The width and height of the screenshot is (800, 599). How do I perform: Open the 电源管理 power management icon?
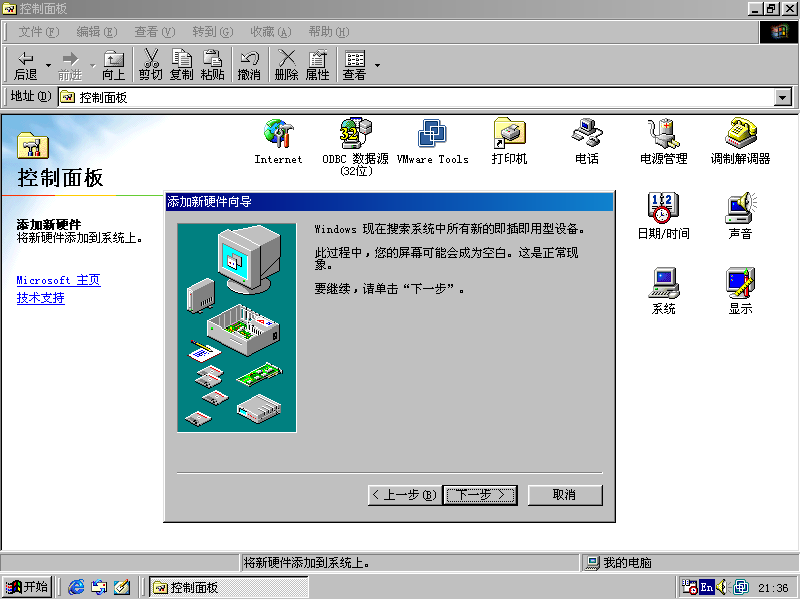[x=663, y=141]
